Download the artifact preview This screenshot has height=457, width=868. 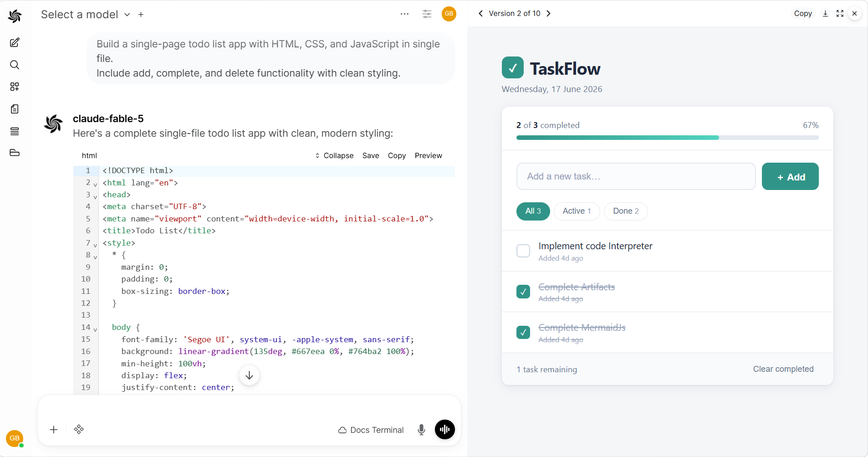pyautogui.click(x=825, y=13)
